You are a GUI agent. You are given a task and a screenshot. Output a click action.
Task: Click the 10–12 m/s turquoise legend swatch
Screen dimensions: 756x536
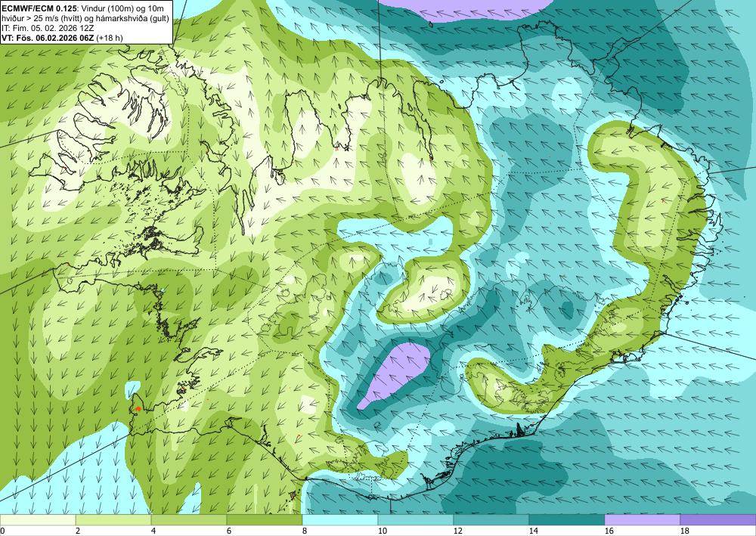click(416, 519)
